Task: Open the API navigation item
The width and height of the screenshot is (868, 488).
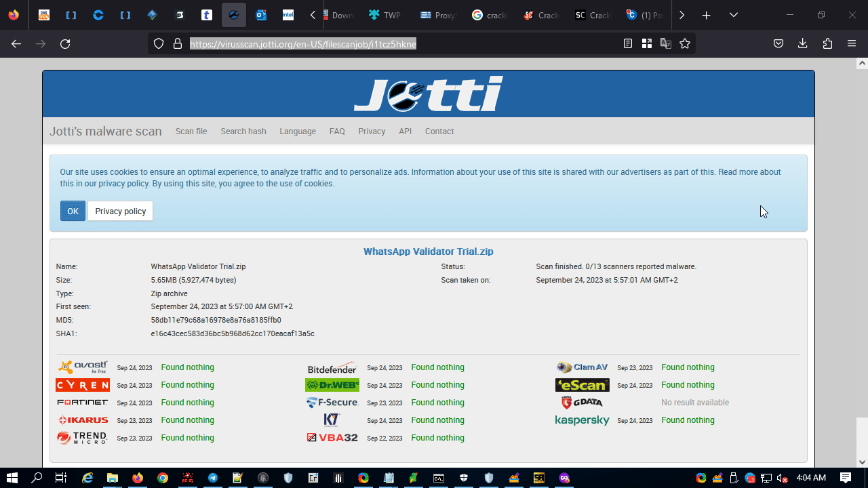Action: coord(405,131)
